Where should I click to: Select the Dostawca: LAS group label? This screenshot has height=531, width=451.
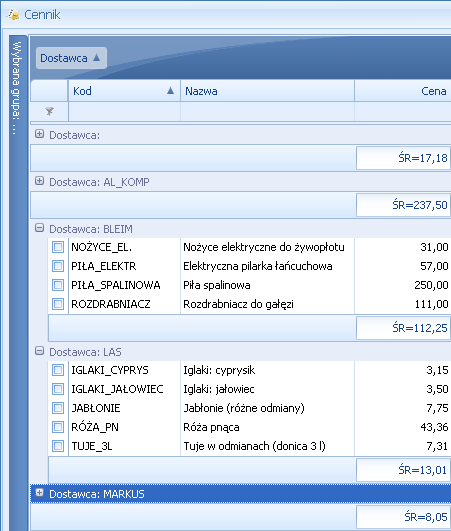(x=85, y=352)
